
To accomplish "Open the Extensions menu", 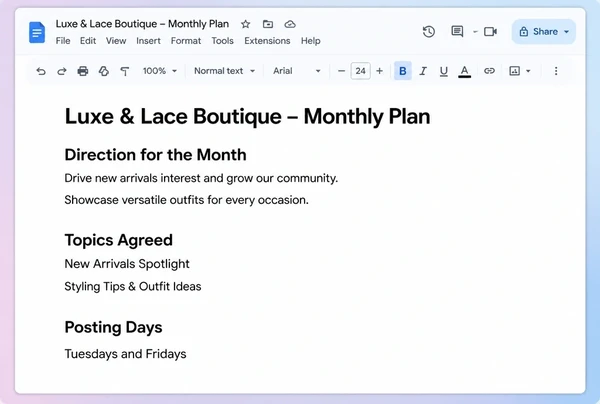I will click(267, 41).
